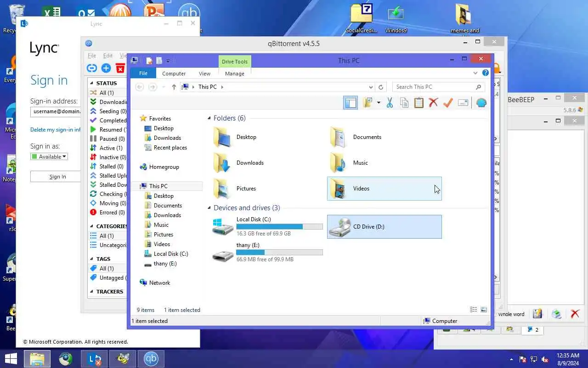Filter by Paused (0) in qBittorrent
This screenshot has height=368, width=588.
pos(107,139)
